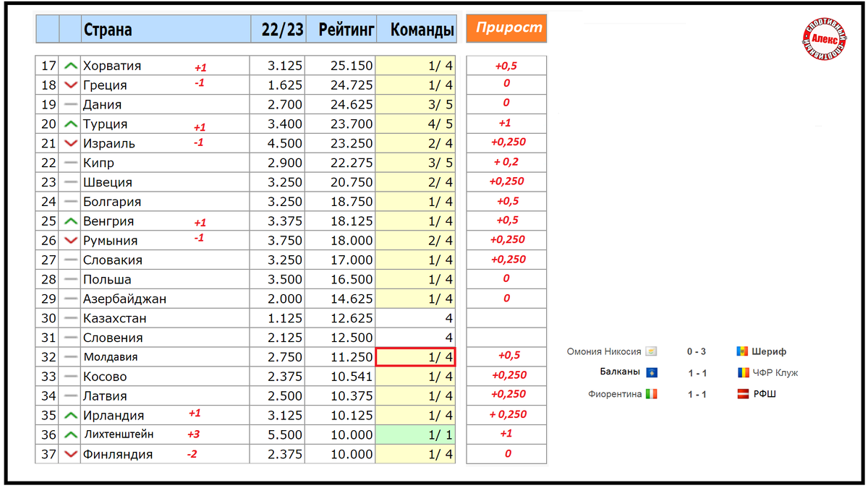
Task: Click the green up arrow for Венгрия
Action: click(70, 221)
